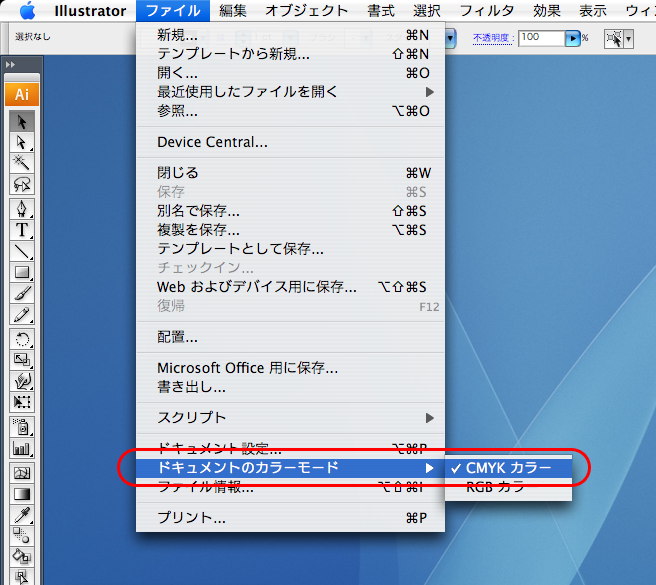Select the Eyedropper tool
The image size is (656, 585).
click(22, 515)
